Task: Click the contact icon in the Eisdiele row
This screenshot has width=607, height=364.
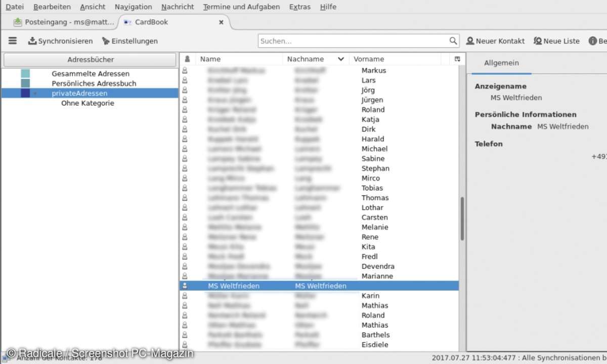Action: click(x=185, y=344)
